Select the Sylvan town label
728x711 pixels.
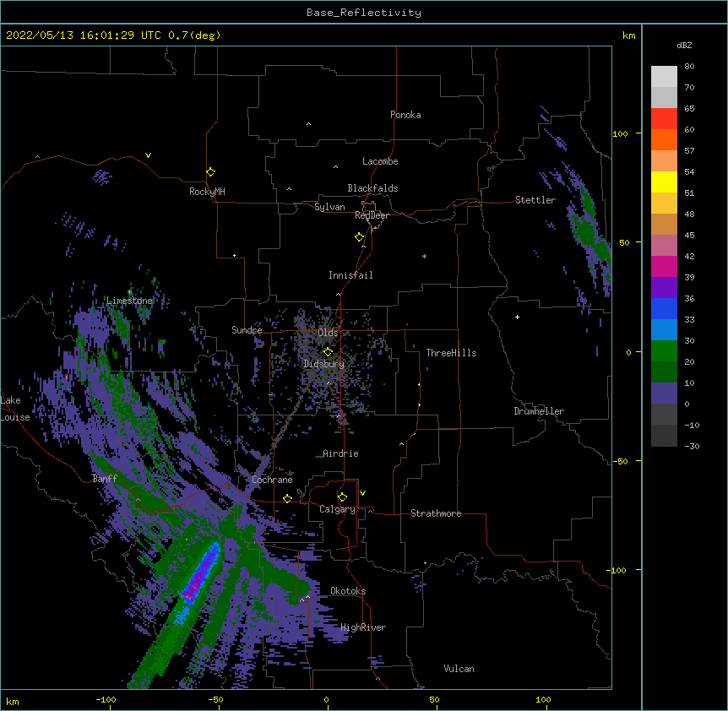329,207
